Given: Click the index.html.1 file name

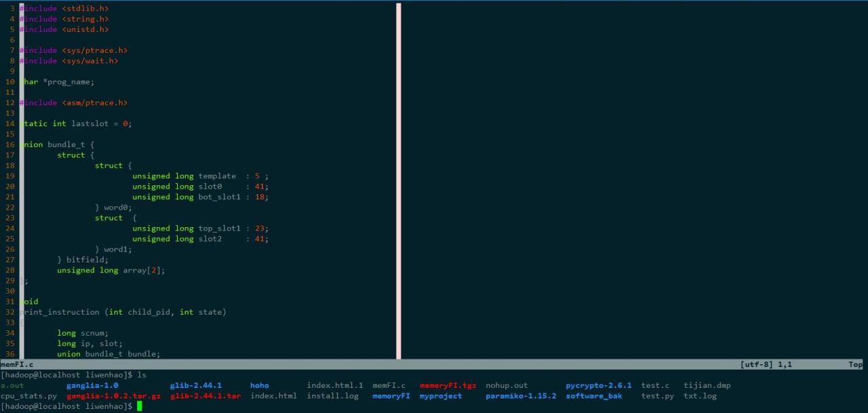Looking at the screenshot, I should tap(335, 385).
